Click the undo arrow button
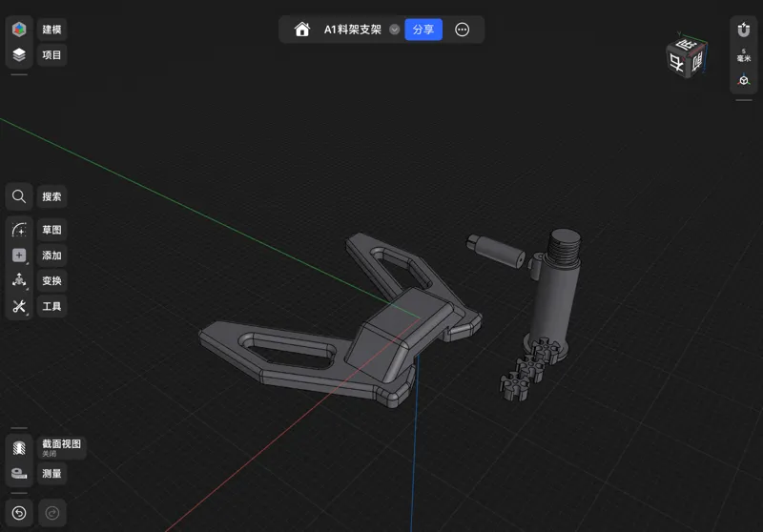 pyautogui.click(x=19, y=513)
